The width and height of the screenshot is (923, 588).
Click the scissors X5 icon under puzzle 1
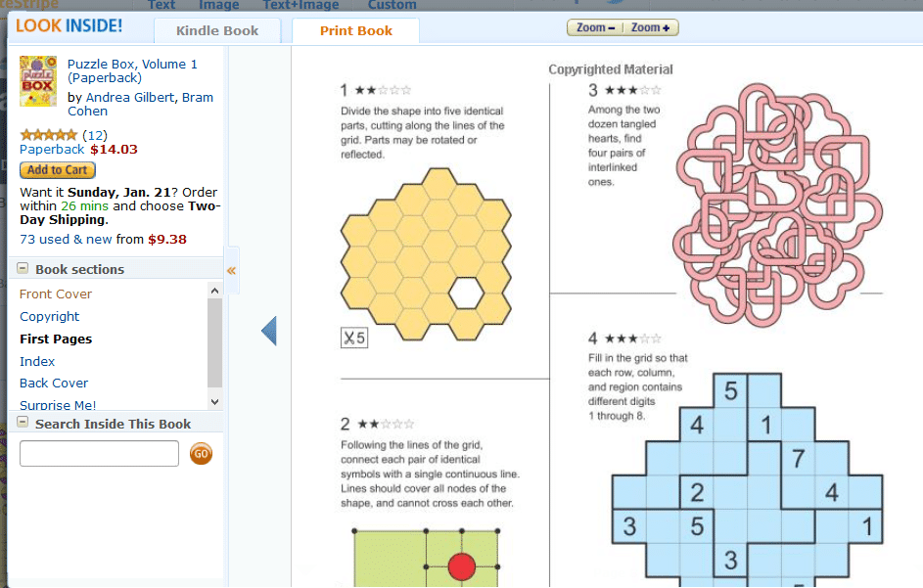tap(354, 338)
